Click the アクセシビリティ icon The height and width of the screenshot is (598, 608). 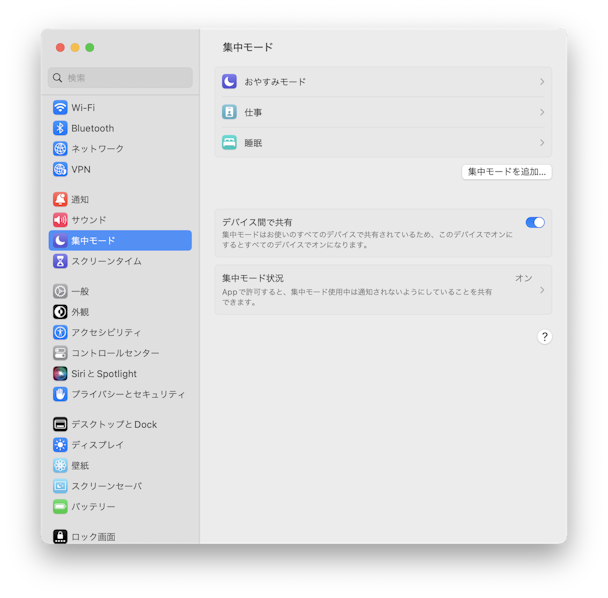(60, 332)
